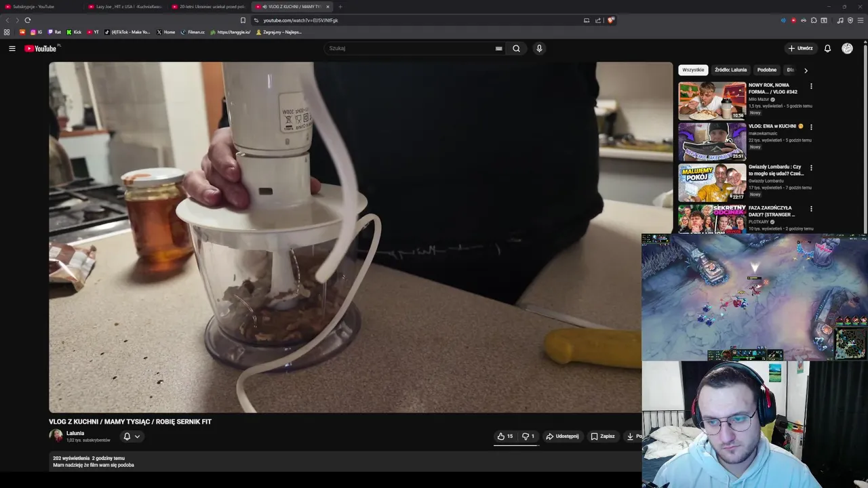868x488 pixels.
Task: Open the YouTube hamburger guide menu
Action: [x=12, y=48]
